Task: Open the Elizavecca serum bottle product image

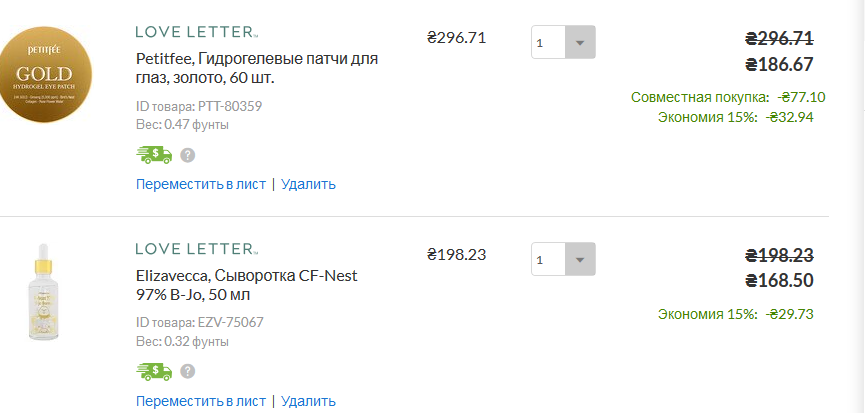Action: 43,291
